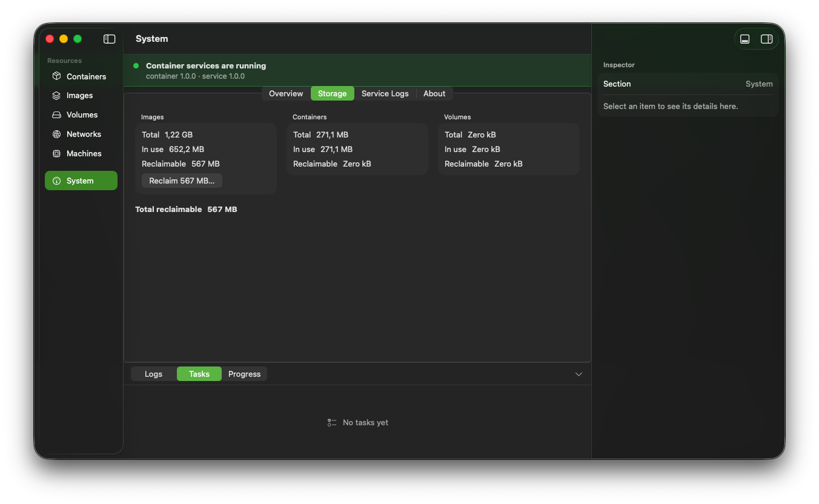Click the Images Reclaimable 567 MB value

[205, 164]
